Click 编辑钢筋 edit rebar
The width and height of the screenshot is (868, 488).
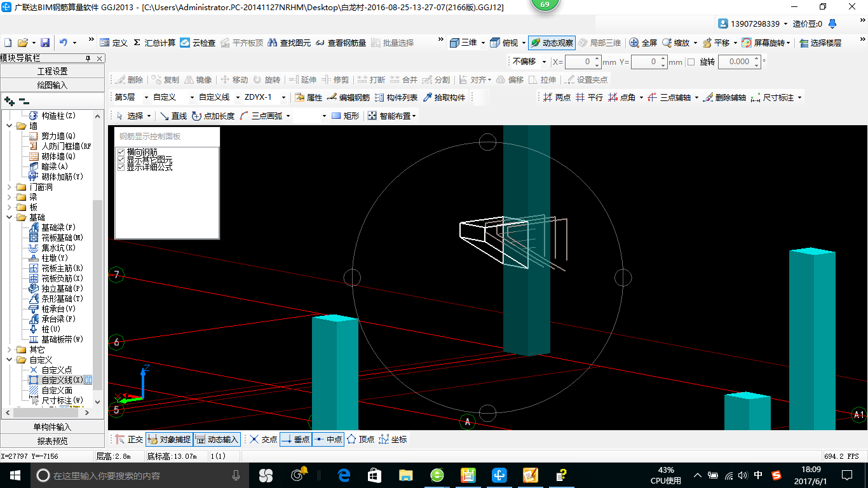click(x=348, y=97)
